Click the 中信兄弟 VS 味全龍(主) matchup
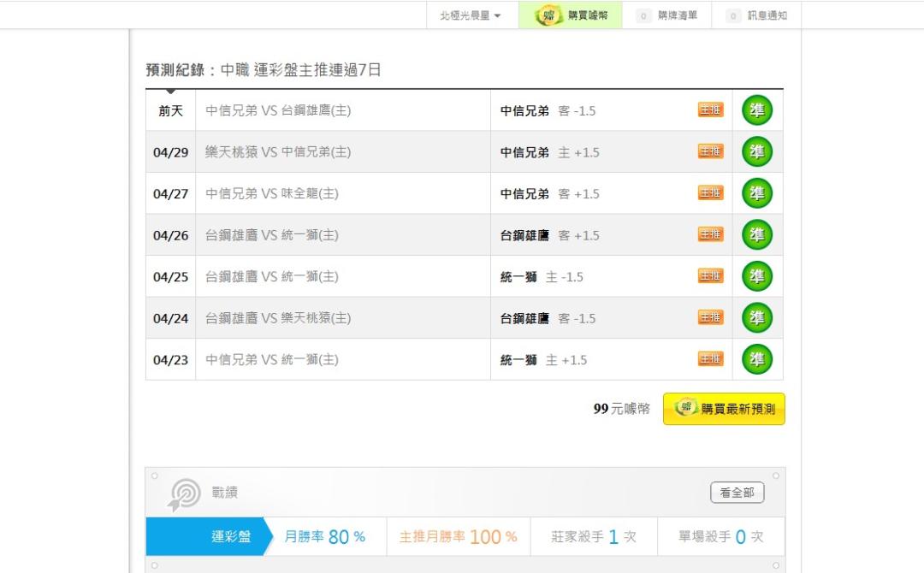 coord(272,193)
